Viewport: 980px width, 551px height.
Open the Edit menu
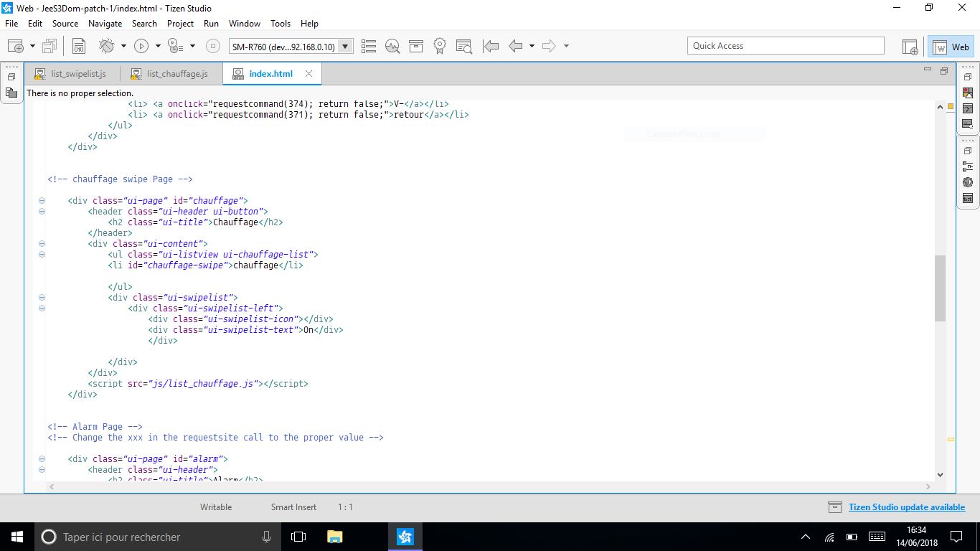click(x=35, y=24)
